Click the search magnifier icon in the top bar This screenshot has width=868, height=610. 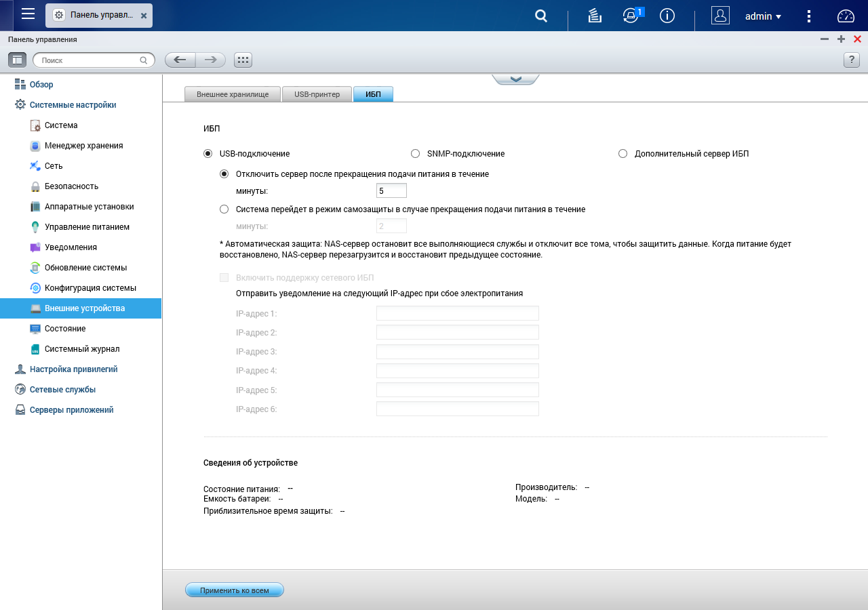click(541, 16)
